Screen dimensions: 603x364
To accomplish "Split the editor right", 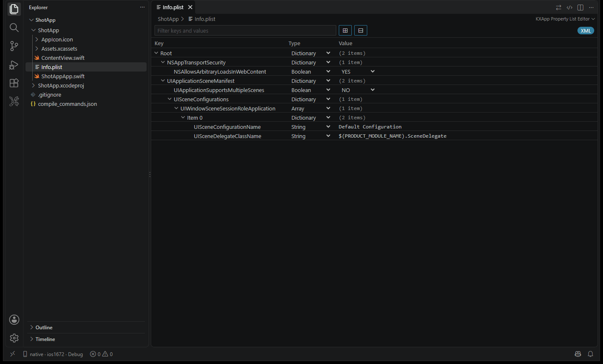I will [x=580, y=8].
